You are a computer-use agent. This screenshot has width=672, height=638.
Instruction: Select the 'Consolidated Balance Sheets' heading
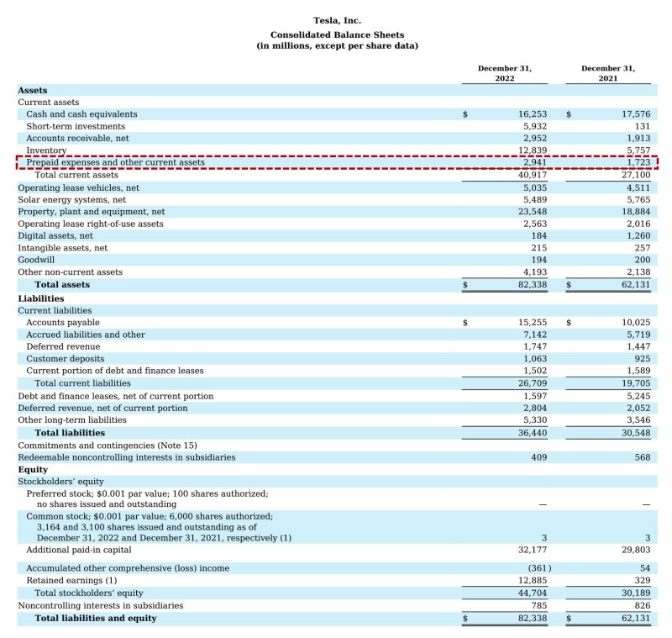337,34
